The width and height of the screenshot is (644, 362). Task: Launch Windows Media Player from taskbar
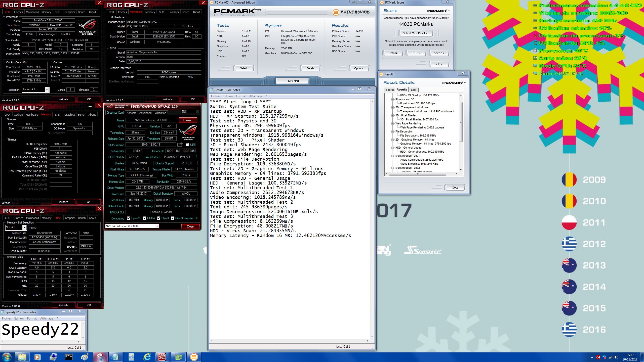(37, 357)
